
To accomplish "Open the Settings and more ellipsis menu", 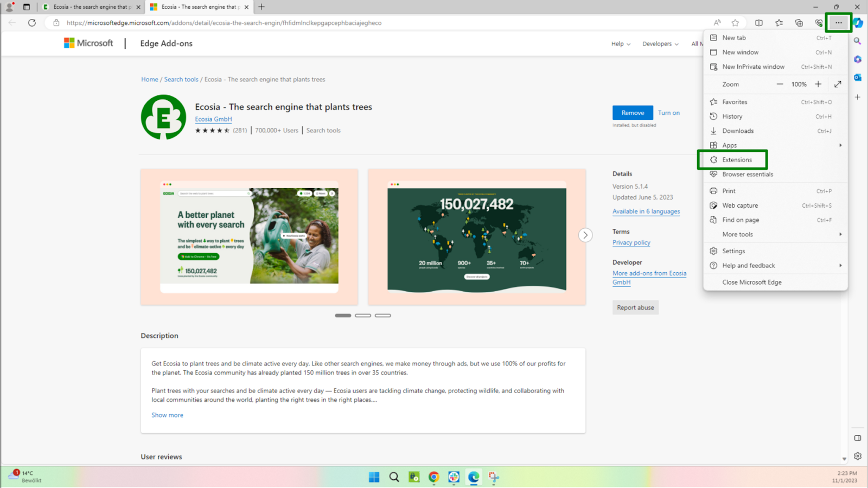I will tap(838, 23).
